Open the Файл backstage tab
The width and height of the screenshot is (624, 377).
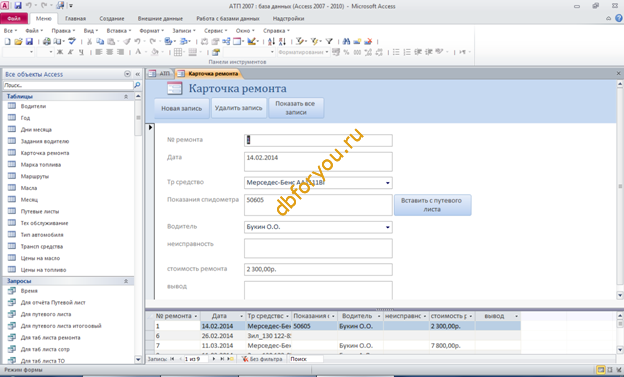click(14, 18)
